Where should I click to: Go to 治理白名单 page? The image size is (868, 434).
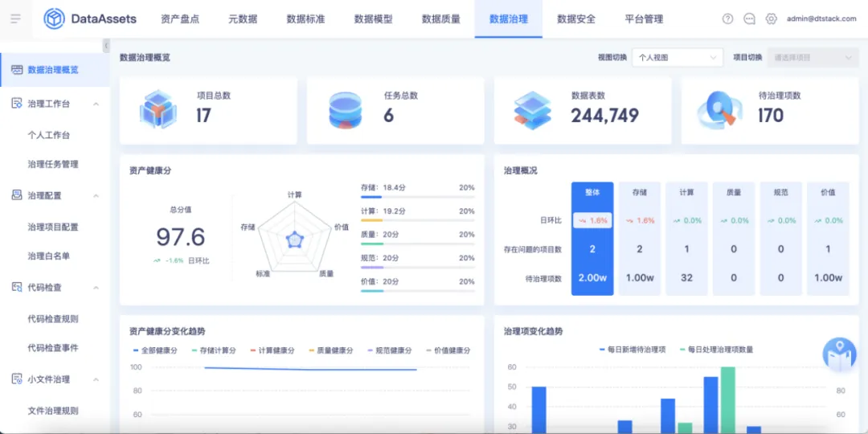click(x=49, y=256)
